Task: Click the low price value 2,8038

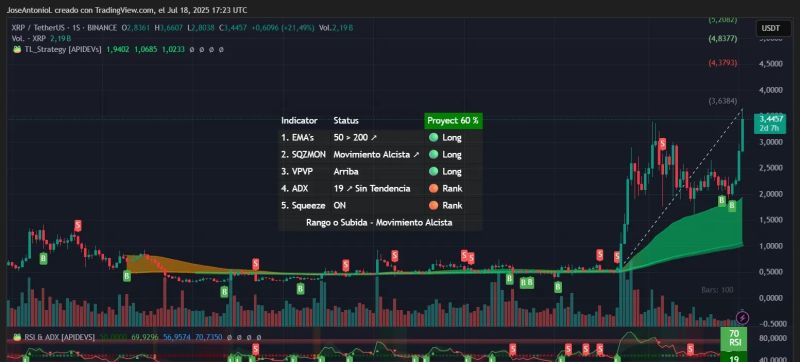Action: [x=203, y=28]
